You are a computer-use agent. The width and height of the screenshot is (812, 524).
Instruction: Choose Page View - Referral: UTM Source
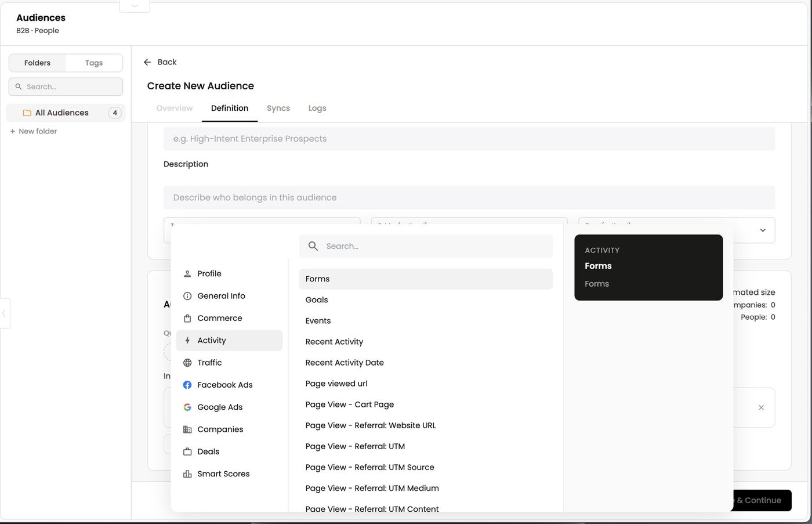click(426, 467)
